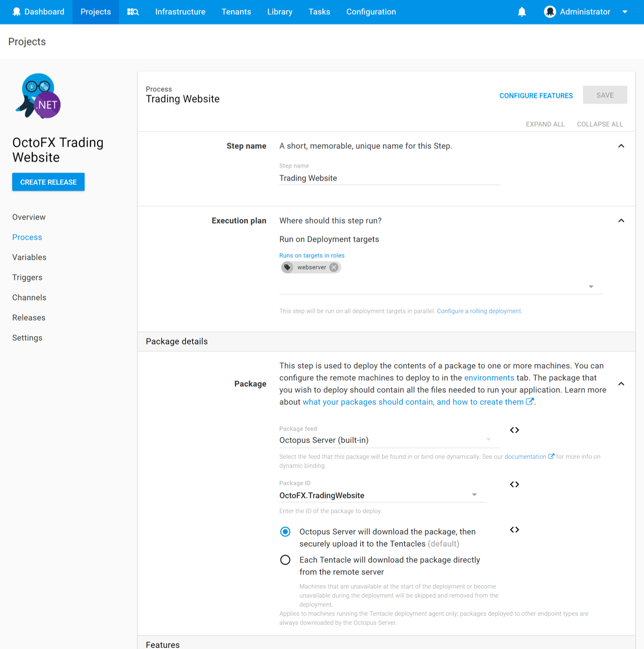Image resolution: width=644 pixels, height=649 pixels.
Task: Open the notifications bell
Action: pos(522,12)
